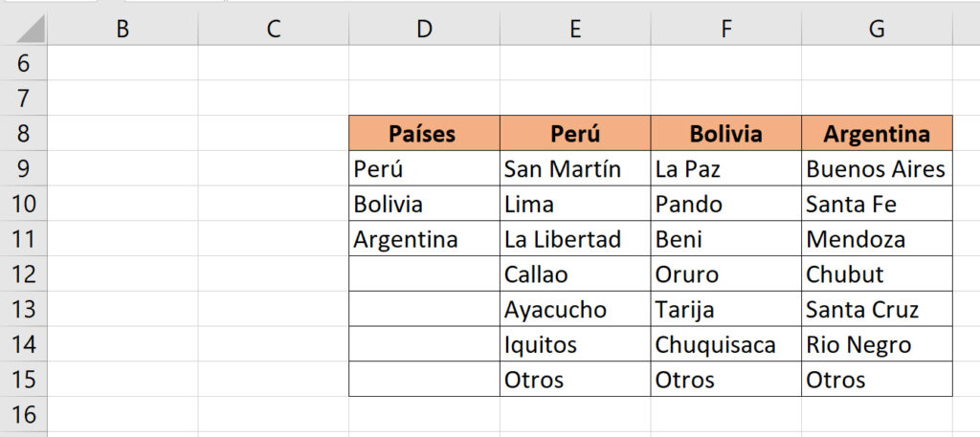The height and width of the screenshot is (437, 980).
Task: Select the Argentina header cell
Action: [877, 134]
